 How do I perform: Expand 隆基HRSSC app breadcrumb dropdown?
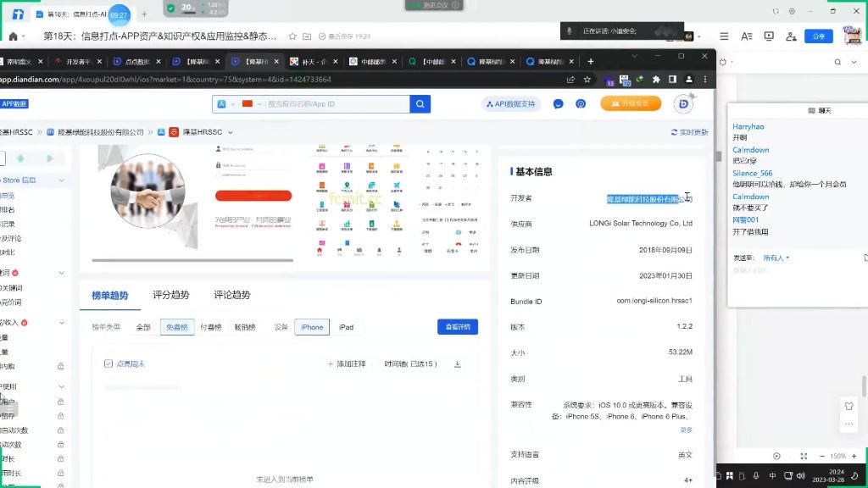[231, 132]
